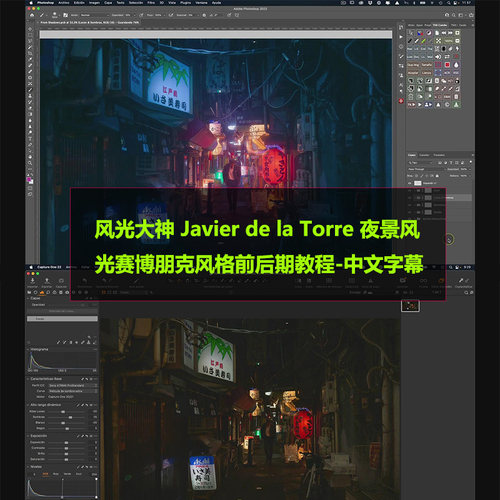Click the Apple logo in the menu bar
The image size is (500, 500).
coord(31,3)
